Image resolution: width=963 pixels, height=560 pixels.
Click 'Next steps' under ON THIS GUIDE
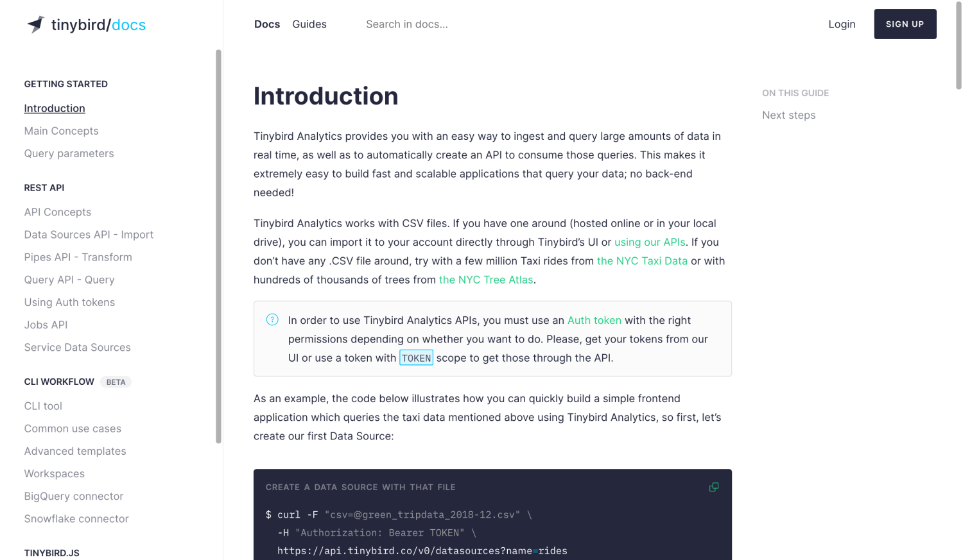coord(789,115)
